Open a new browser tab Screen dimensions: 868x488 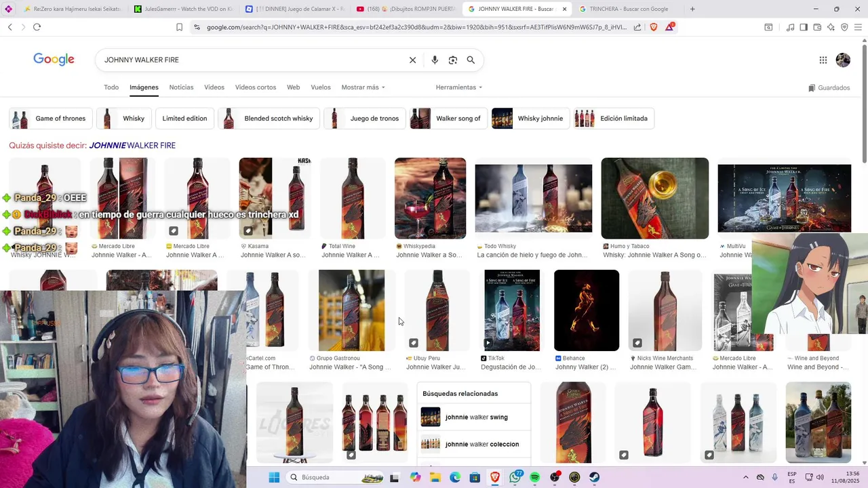[x=692, y=9]
